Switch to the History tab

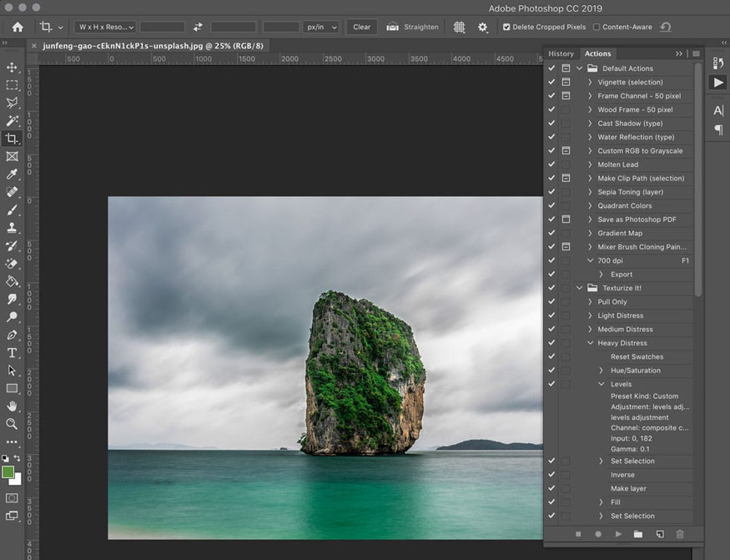[561, 53]
